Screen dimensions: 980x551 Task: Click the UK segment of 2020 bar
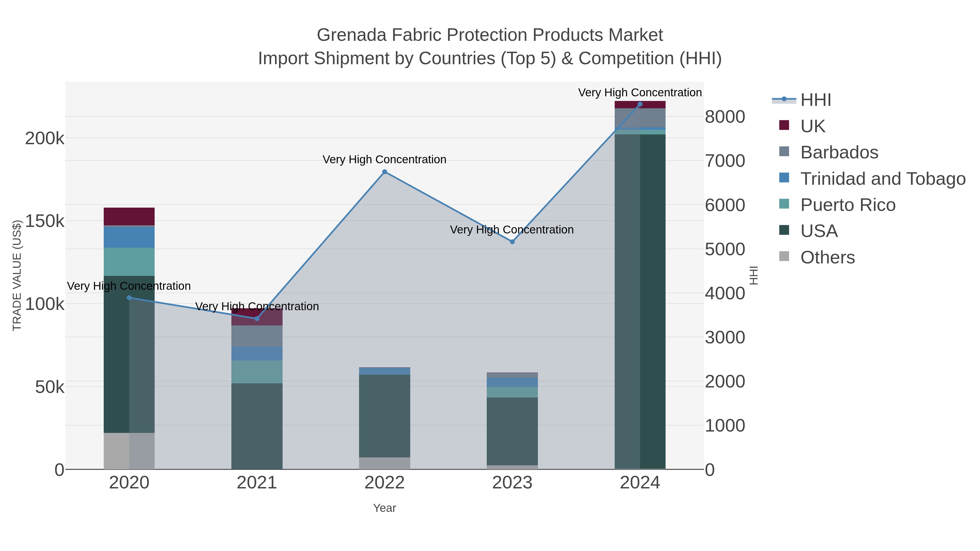pos(129,216)
